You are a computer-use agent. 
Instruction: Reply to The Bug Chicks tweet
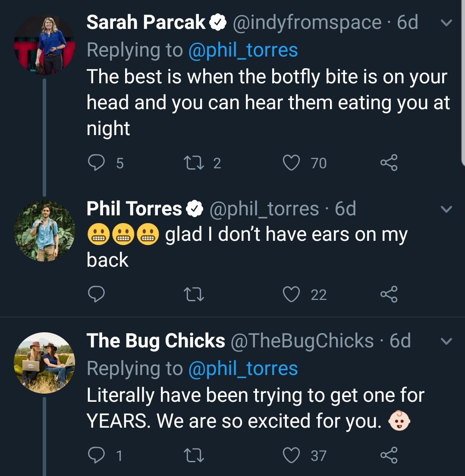click(96, 455)
